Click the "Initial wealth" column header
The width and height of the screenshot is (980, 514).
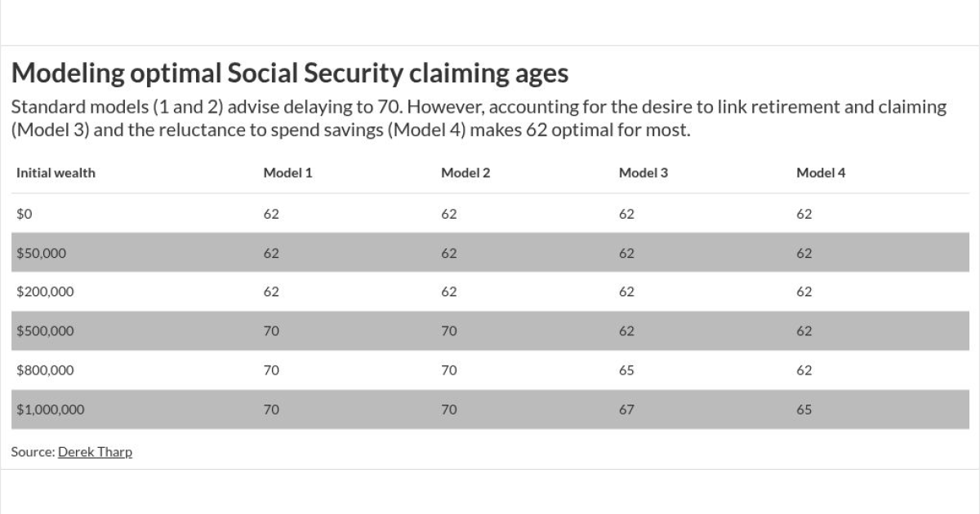point(56,173)
